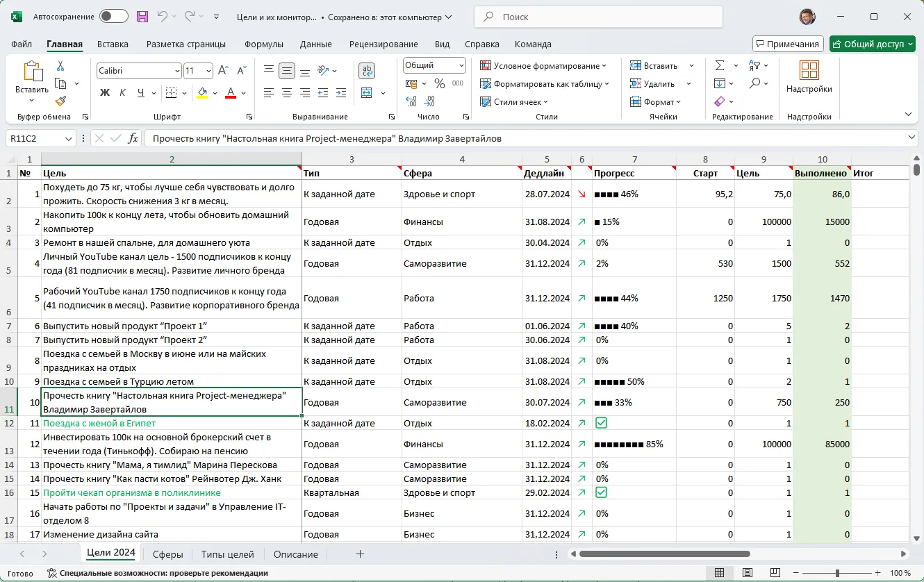Open the Формулы ribbon tab
The width and height of the screenshot is (924, 582).
[x=263, y=44]
